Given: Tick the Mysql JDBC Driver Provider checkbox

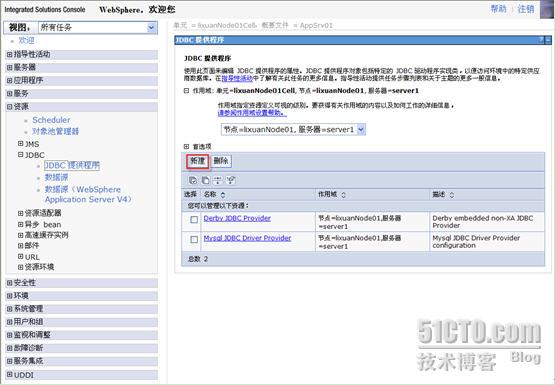Looking at the screenshot, I should click(194, 240).
